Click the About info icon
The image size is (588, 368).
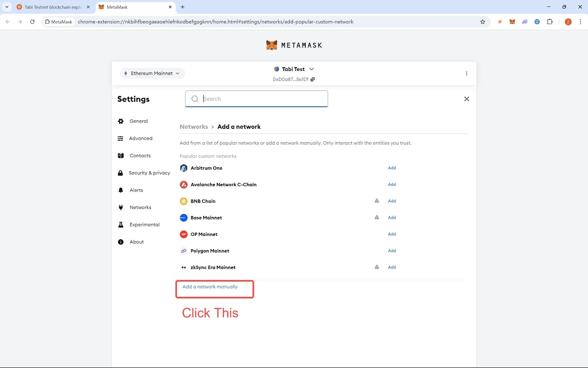pos(121,242)
